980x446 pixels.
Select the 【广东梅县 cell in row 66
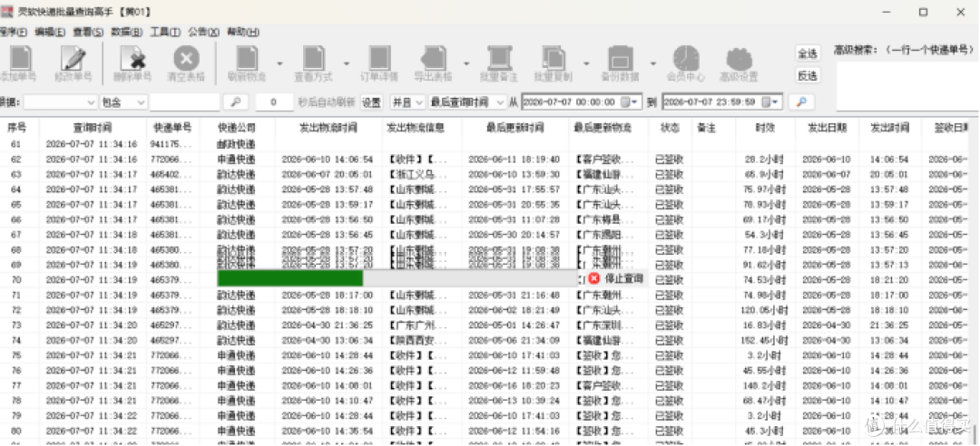click(x=607, y=220)
